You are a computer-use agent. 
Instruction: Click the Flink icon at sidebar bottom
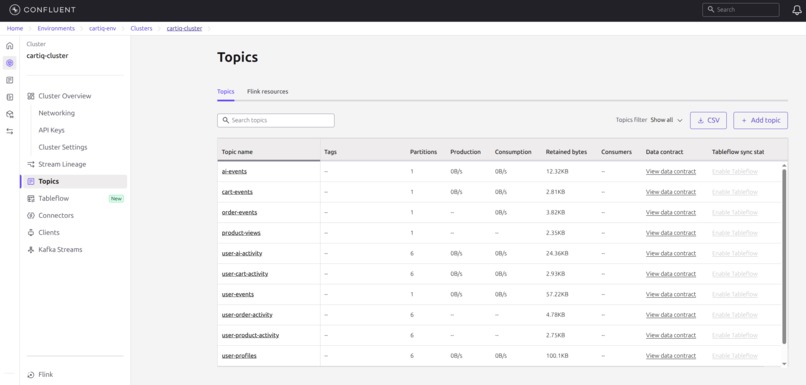(x=31, y=375)
